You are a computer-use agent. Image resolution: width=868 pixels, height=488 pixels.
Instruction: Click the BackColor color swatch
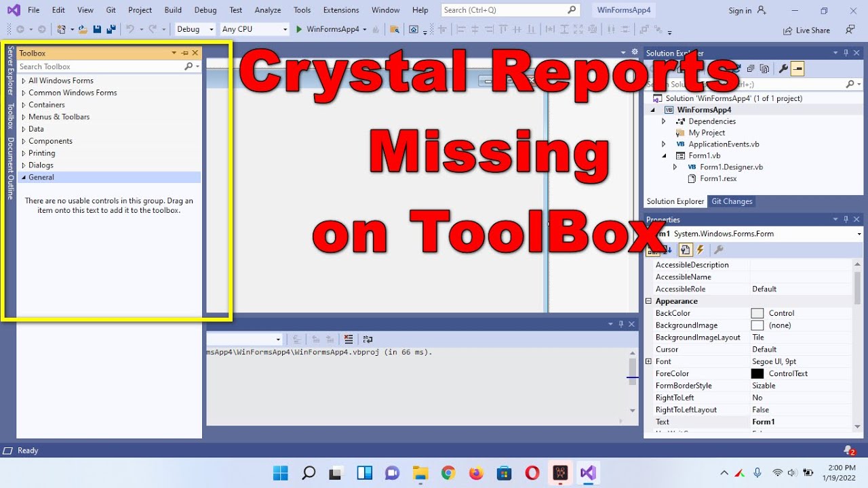click(x=757, y=313)
